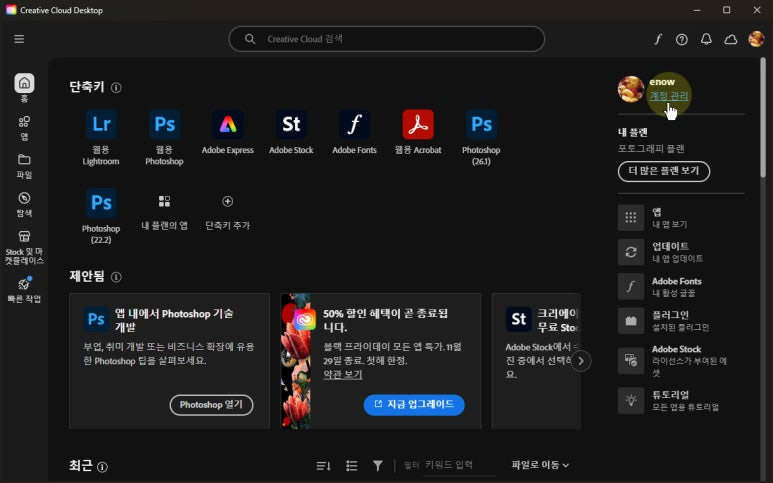Click the 50% 할인 promotion card image
773x483 pixels.
click(x=295, y=361)
